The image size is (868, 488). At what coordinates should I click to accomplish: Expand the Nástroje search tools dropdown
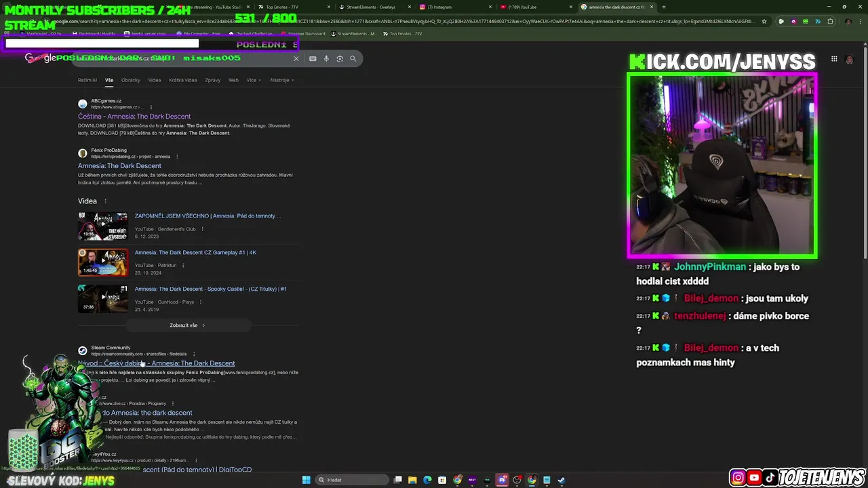281,80
